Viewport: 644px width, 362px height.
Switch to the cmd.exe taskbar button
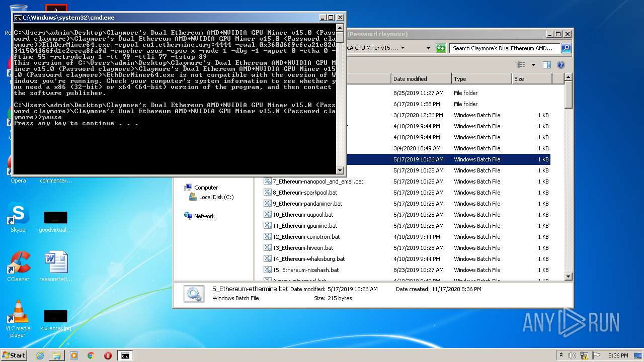[125, 355]
